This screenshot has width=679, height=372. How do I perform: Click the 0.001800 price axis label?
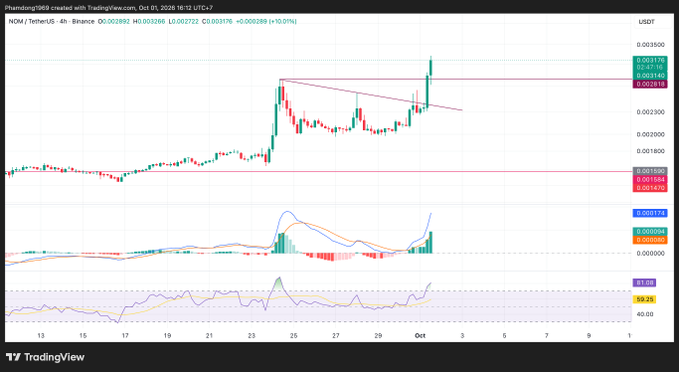tap(650, 151)
